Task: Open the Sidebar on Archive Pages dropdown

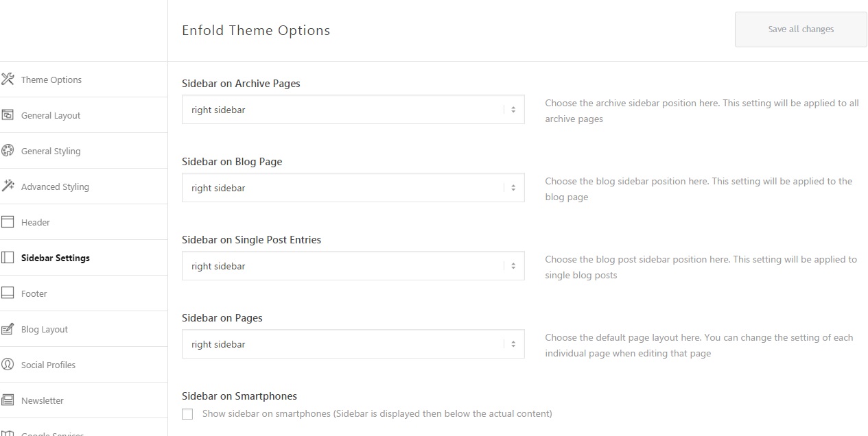Action: click(x=353, y=110)
